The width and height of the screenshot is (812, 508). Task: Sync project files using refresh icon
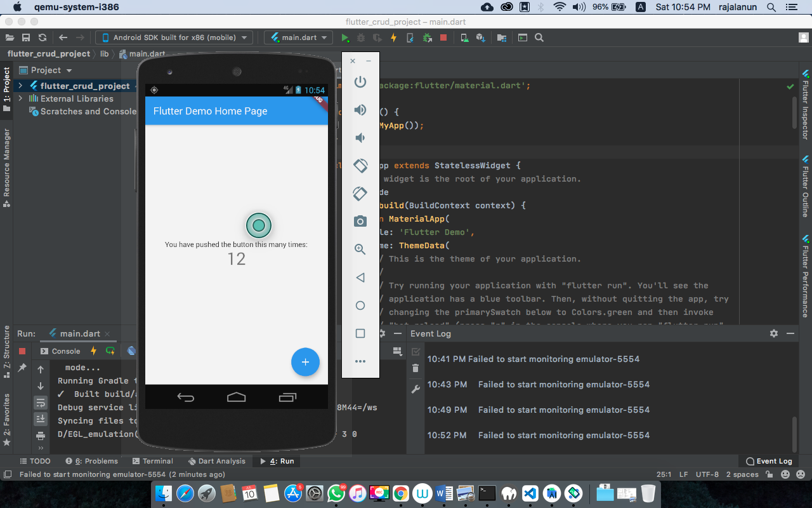[42, 37]
